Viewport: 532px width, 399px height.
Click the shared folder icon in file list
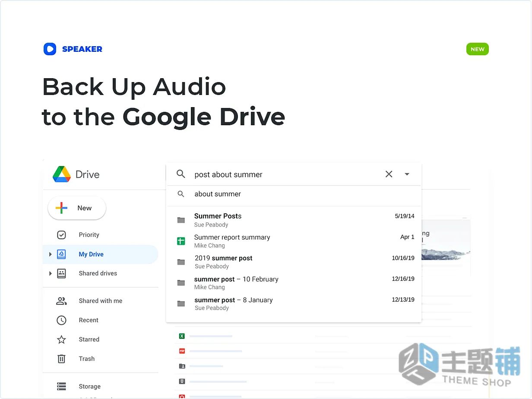click(x=182, y=366)
